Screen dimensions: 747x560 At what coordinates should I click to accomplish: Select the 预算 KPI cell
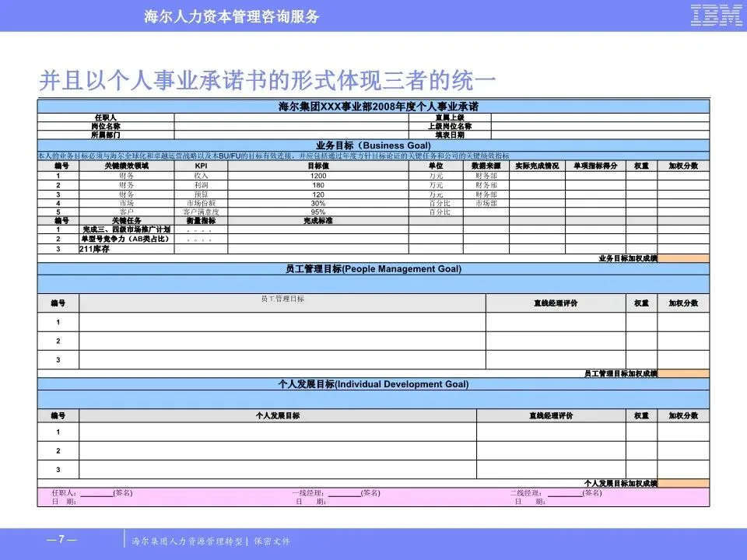click(201, 194)
